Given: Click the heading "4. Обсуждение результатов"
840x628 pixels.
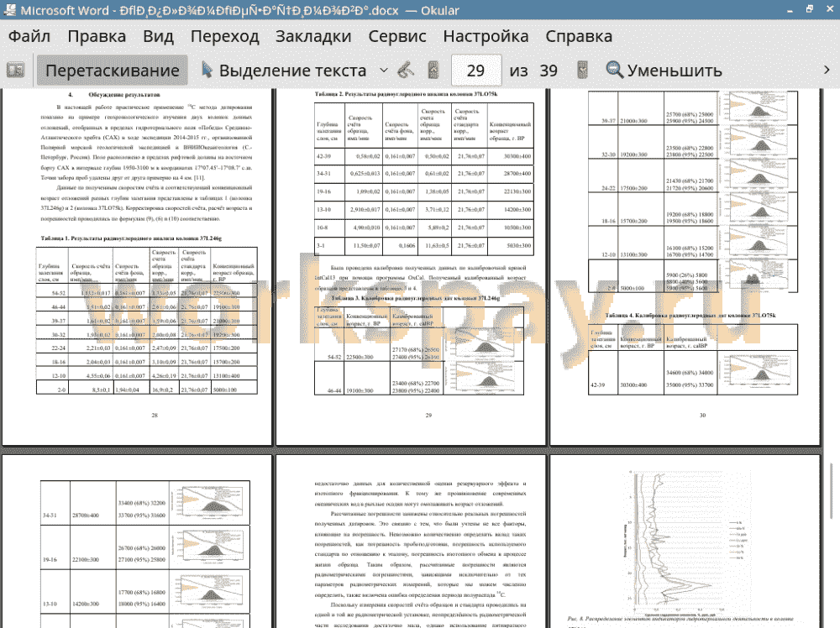Looking at the screenshot, I should (x=114, y=95).
